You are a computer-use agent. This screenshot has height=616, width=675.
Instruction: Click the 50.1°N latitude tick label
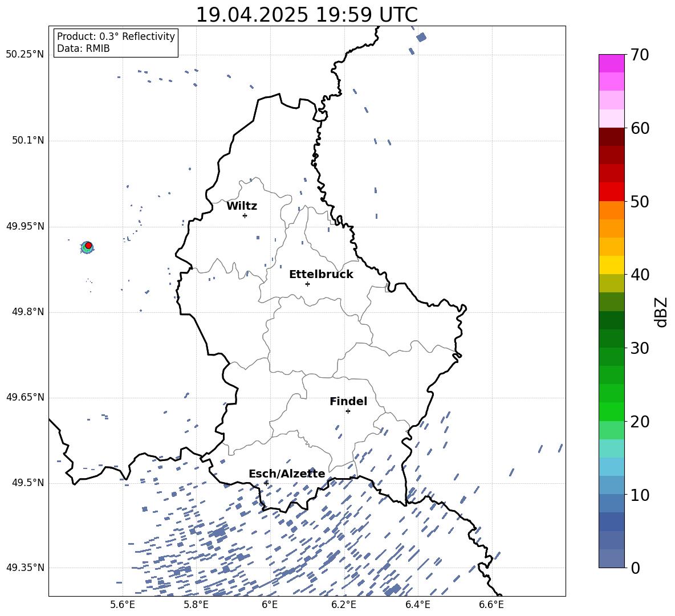coord(28,140)
